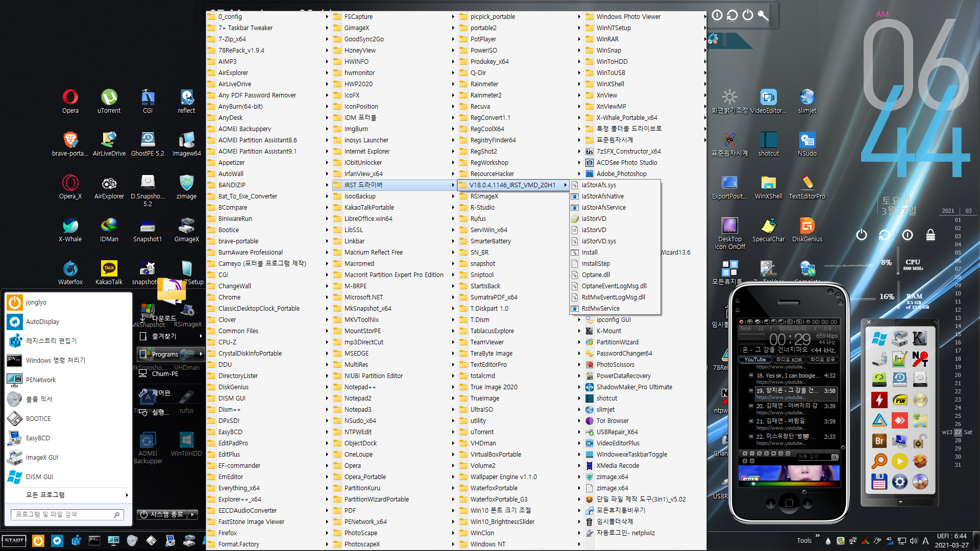This screenshot has width=980, height=551.
Task: Click the START button on taskbar
Action: click(x=14, y=540)
